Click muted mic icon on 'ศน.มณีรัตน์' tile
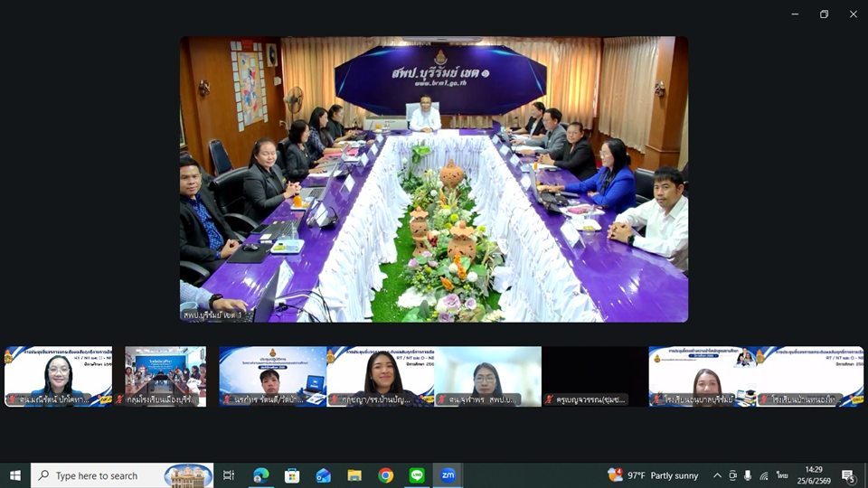Image resolution: width=868 pixels, height=488 pixels. tap(12, 399)
